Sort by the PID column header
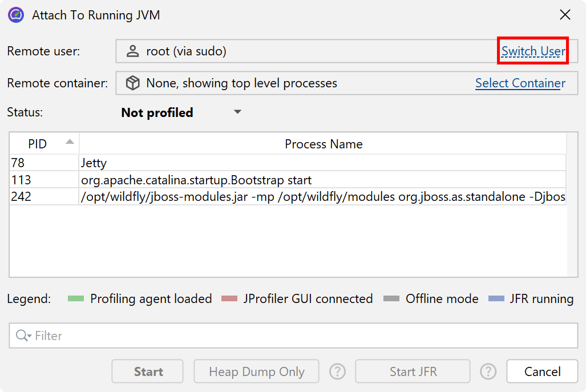Viewport: 586px width, 392px height. [38, 144]
